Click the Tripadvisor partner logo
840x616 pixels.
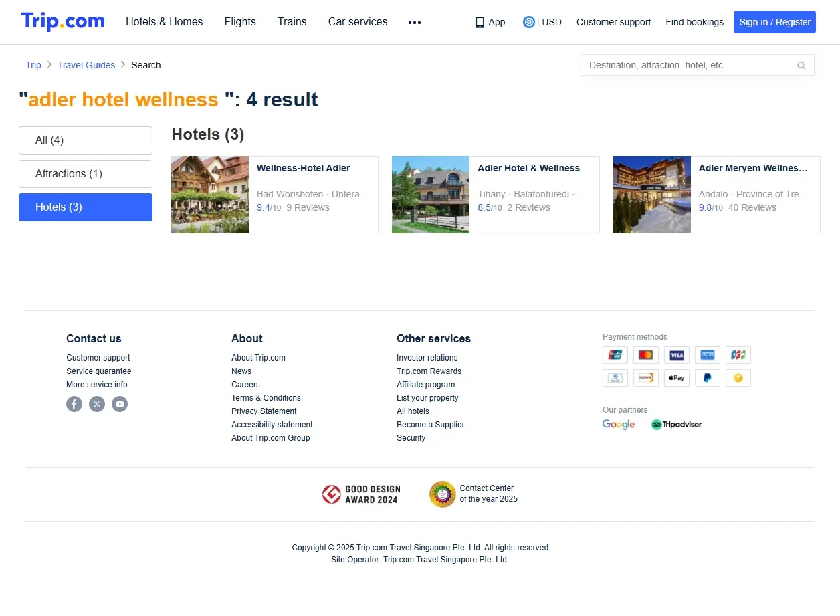[x=676, y=425]
